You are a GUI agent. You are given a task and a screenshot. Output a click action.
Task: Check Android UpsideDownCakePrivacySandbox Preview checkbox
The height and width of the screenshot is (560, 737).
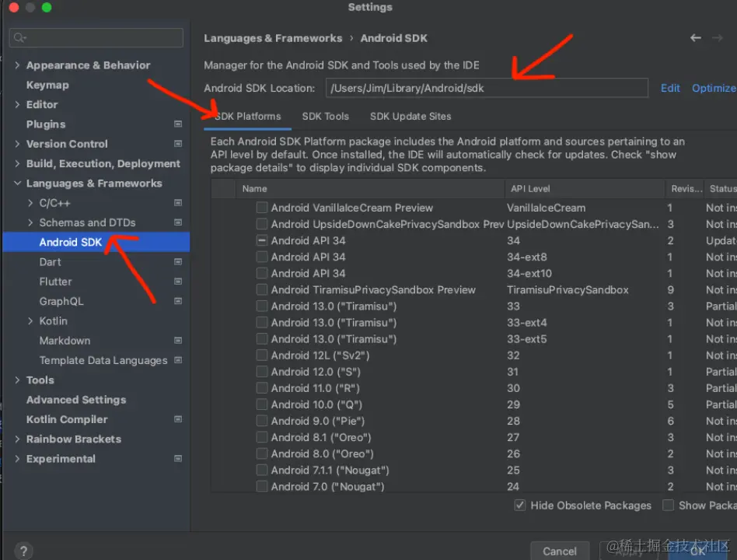tap(262, 224)
